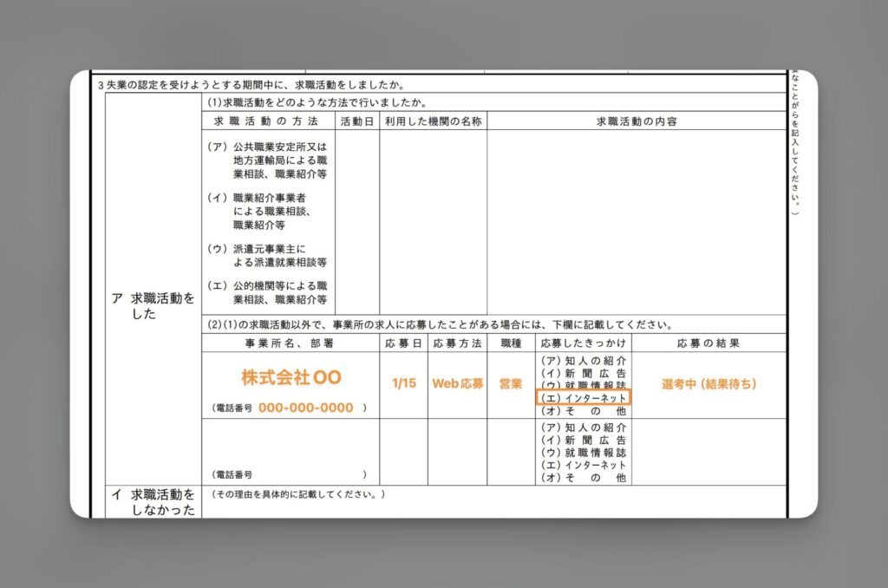This screenshot has width=888, height=588.
Task: Click the 選考中（結果待ち） result text
Action: point(708,384)
